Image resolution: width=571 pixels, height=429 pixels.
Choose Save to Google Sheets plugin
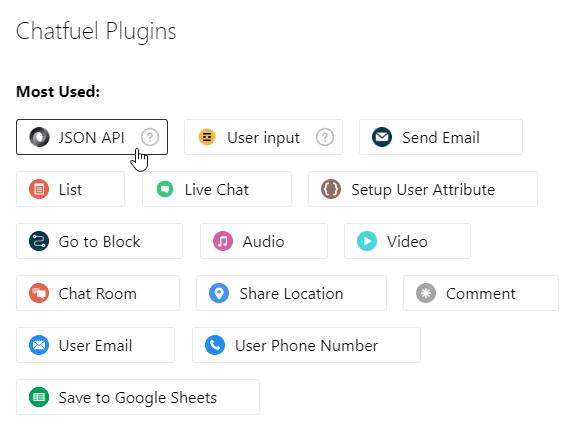(138, 397)
